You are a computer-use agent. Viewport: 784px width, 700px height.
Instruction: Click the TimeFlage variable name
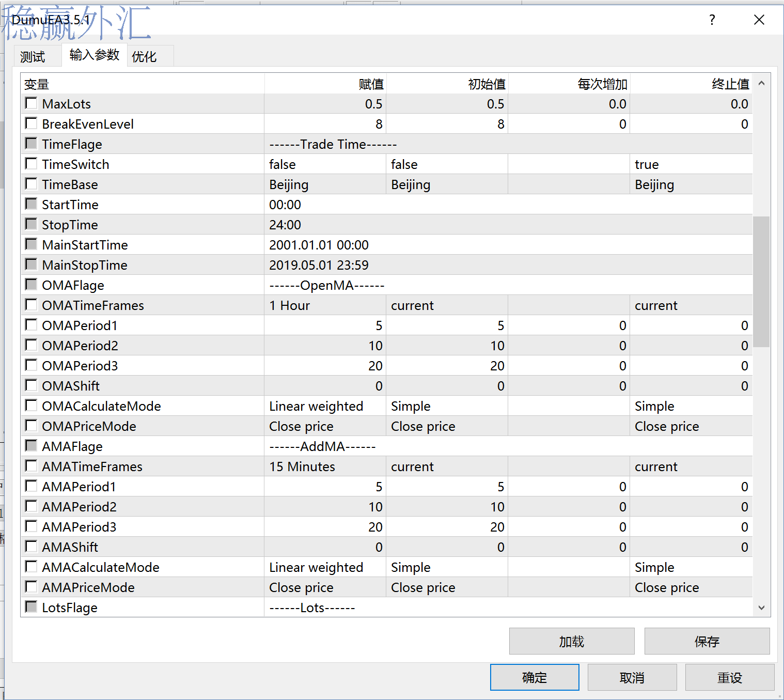(x=72, y=144)
